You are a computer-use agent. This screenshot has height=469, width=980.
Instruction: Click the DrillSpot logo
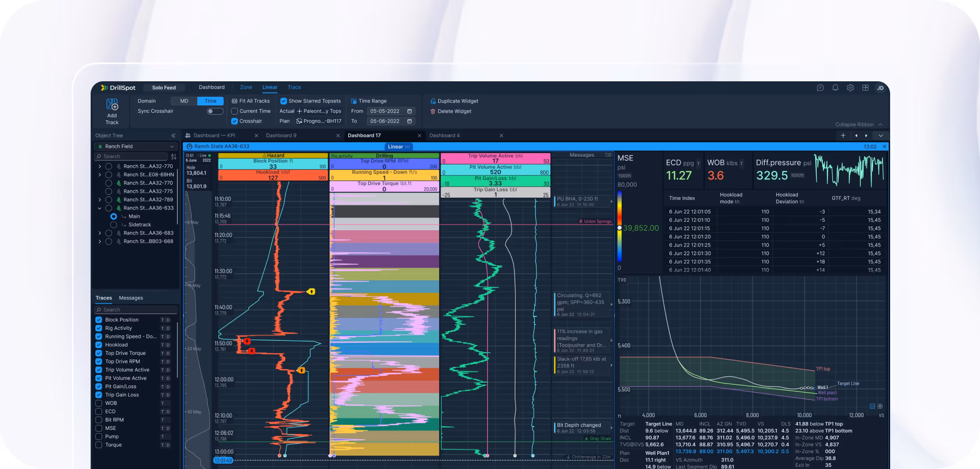click(118, 88)
